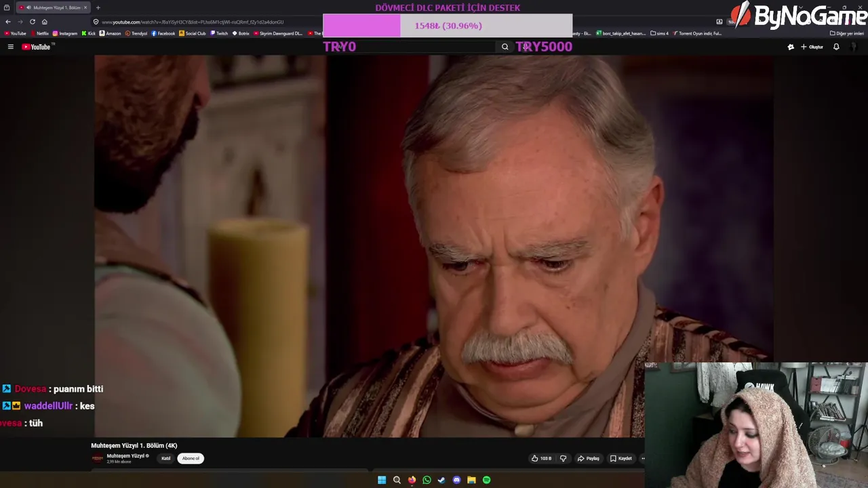Open the YouTube account avatar menu
868x488 pixels.
coord(854,47)
